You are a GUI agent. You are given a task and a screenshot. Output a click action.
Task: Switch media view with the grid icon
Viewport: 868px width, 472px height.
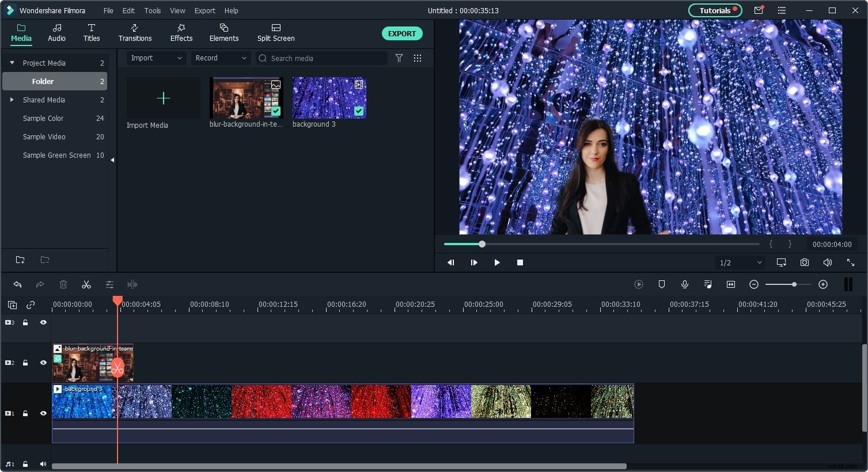(x=418, y=58)
